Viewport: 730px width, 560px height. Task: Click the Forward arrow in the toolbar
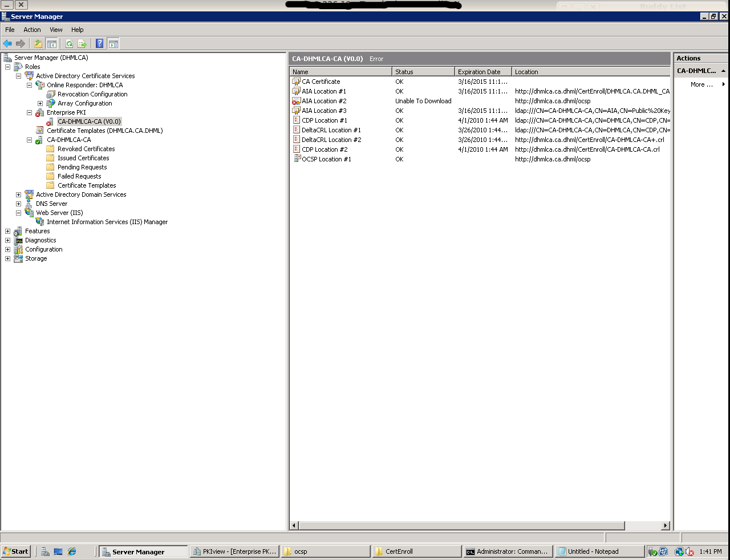pos(21,43)
